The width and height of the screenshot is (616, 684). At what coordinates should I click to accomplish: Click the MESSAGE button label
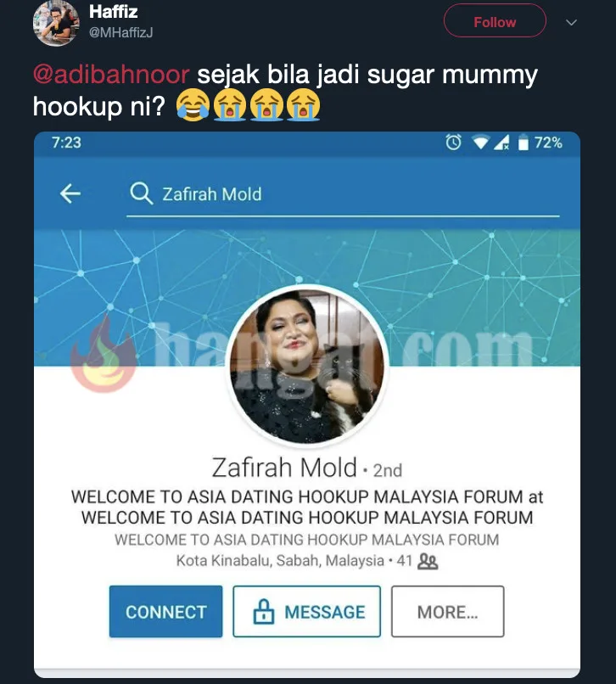click(x=325, y=612)
